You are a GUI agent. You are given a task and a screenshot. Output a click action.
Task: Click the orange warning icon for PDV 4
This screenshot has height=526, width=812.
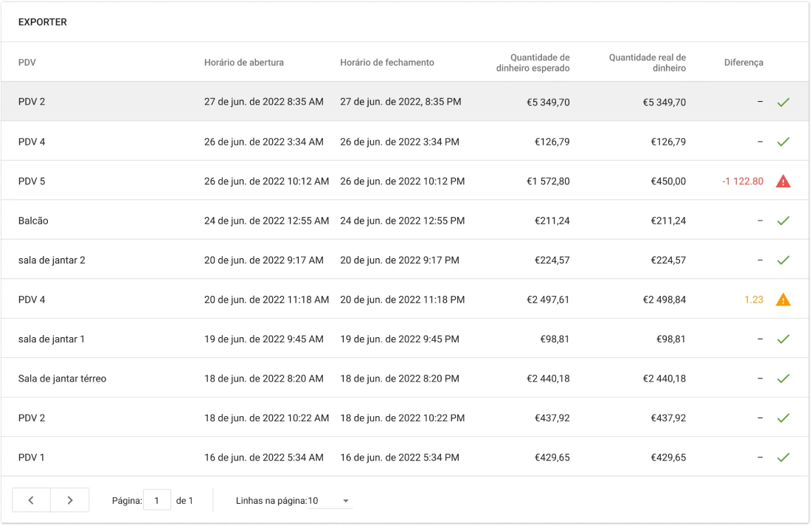point(782,300)
